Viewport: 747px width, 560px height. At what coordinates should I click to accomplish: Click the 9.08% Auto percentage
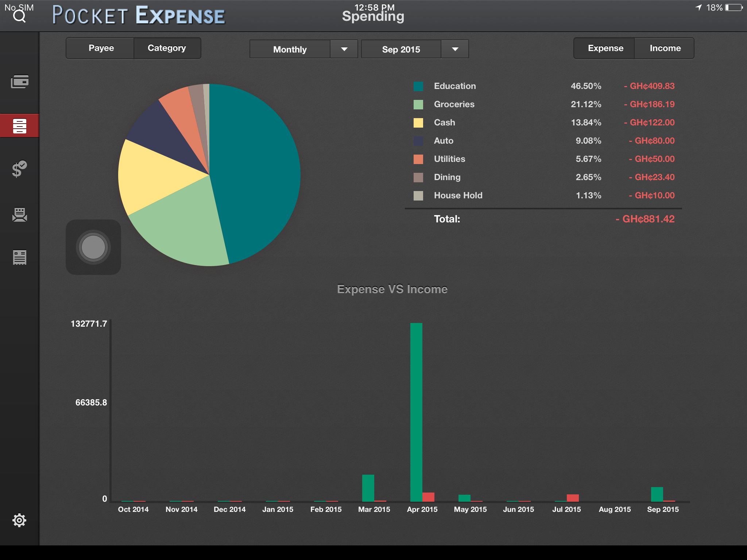coord(588,141)
